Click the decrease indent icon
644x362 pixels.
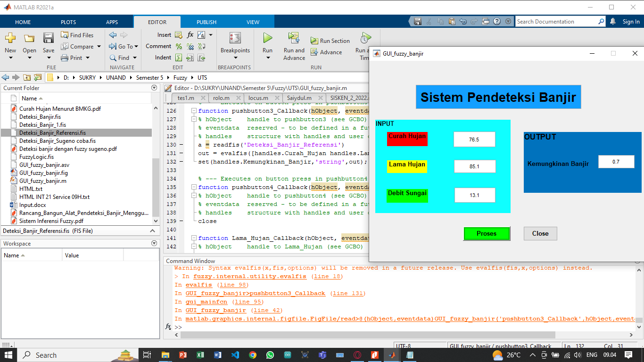(201, 58)
